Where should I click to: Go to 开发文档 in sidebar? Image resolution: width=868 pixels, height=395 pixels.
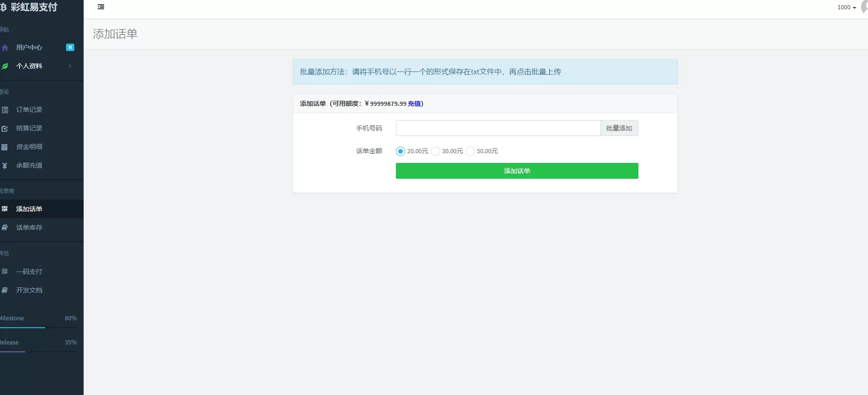click(29, 290)
